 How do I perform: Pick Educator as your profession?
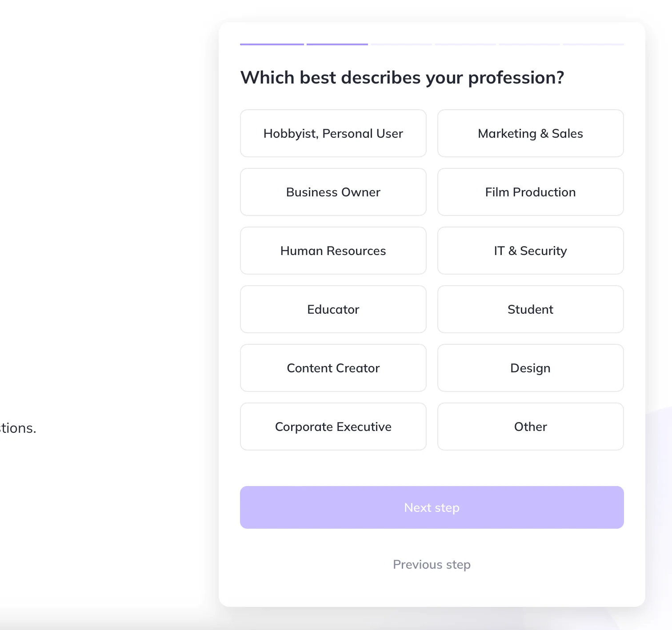[333, 309]
